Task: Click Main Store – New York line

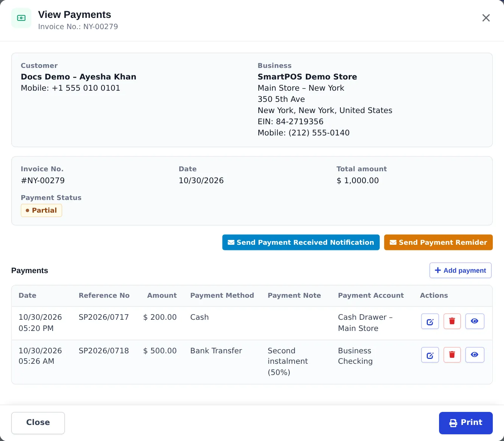Action: point(301,88)
